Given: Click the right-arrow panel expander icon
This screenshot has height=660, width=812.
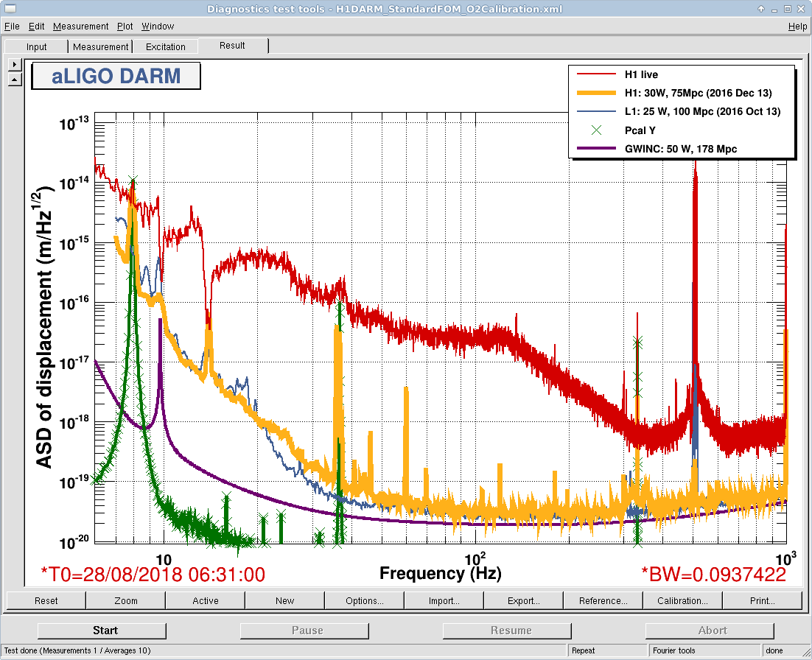Looking at the screenshot, I should (x=15, y=64).
